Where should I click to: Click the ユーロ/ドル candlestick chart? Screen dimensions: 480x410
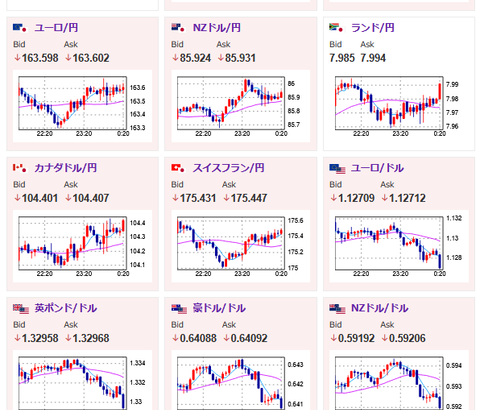coord(399,246)
